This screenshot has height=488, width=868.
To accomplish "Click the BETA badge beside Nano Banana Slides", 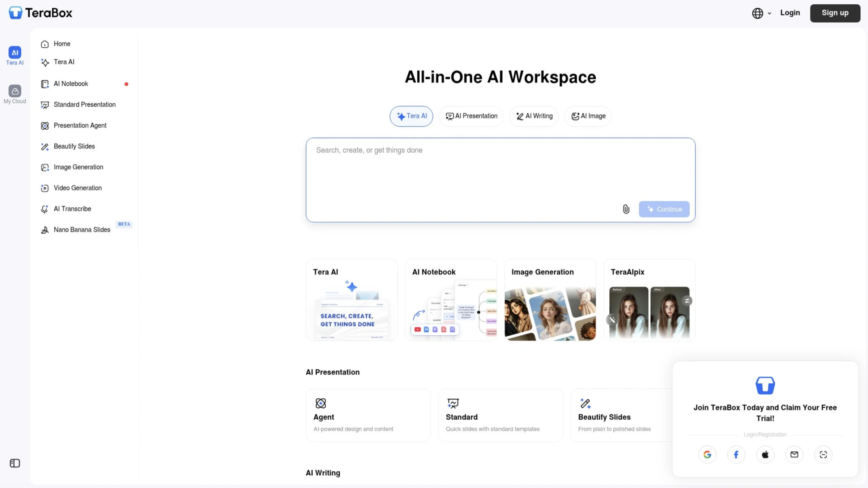I will (124, 224).
